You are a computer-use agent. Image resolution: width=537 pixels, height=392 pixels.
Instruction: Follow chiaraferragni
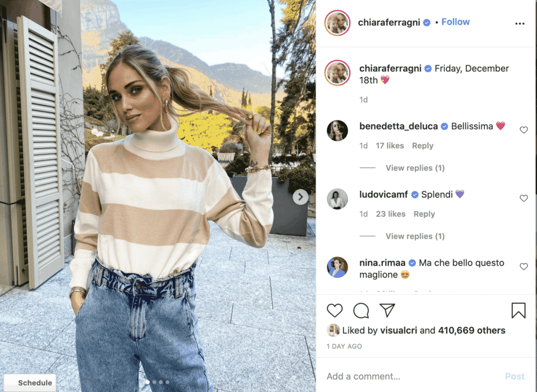(456, 22)
